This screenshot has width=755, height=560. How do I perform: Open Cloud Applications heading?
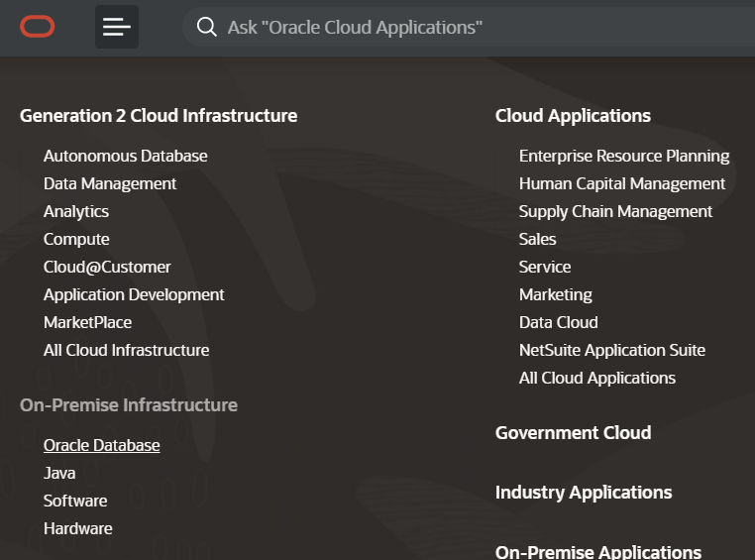(573, 116)
